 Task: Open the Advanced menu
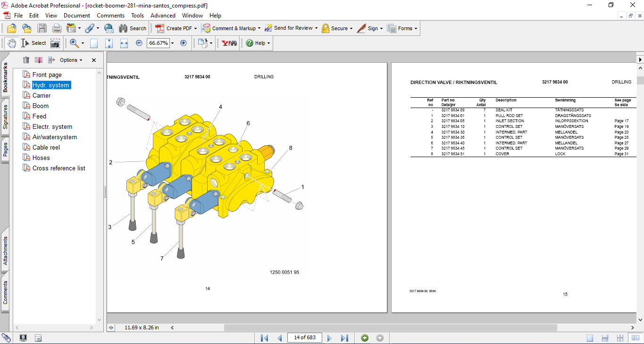click(x=163, y=16)
